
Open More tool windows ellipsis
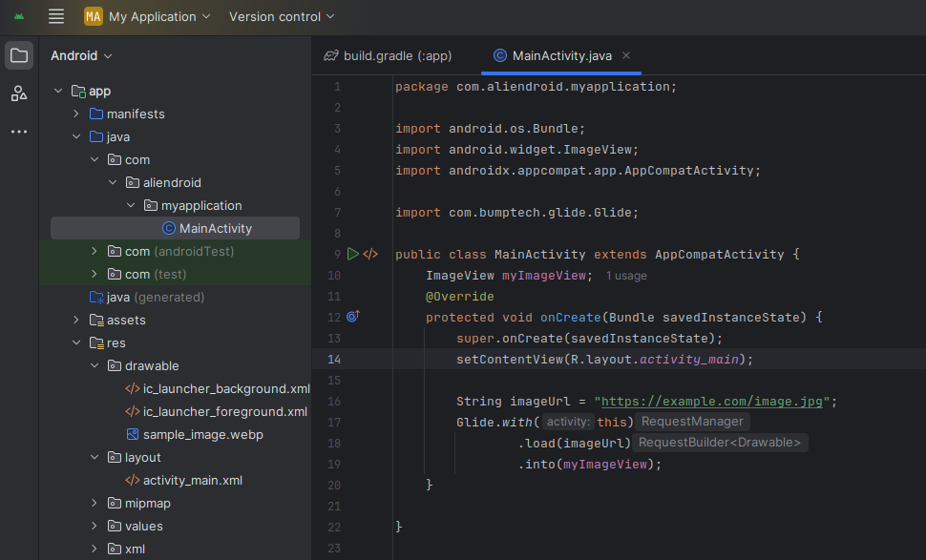click(x=19, y=132)
